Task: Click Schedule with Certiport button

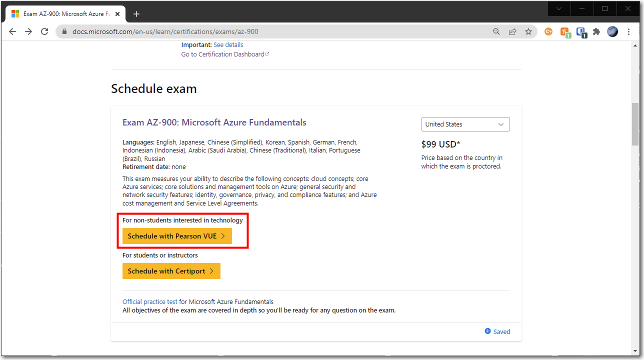Action: click(171, 271)
